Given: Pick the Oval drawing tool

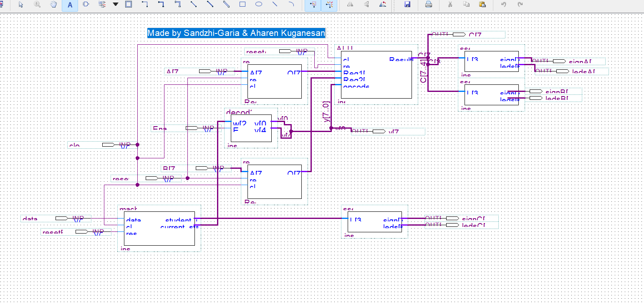Looking at the screenshot, I should [x=259, y=5].
